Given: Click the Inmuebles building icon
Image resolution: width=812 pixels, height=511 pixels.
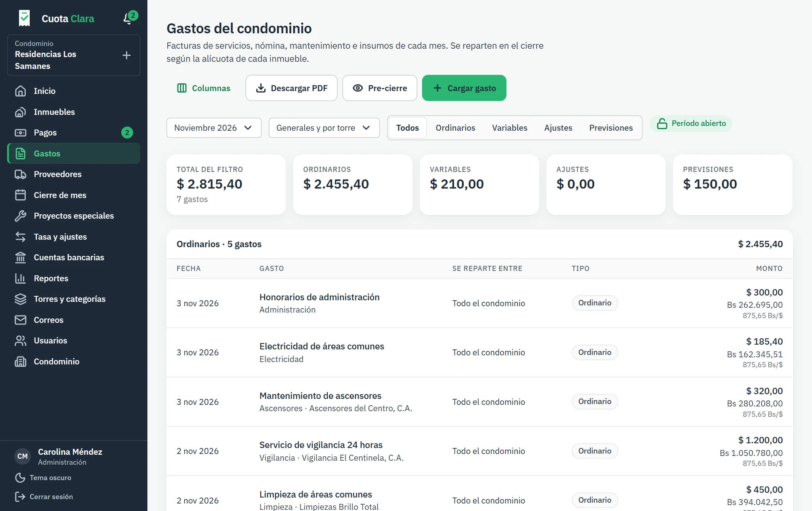Looking at the screenshot, I should tap(20, 112).
